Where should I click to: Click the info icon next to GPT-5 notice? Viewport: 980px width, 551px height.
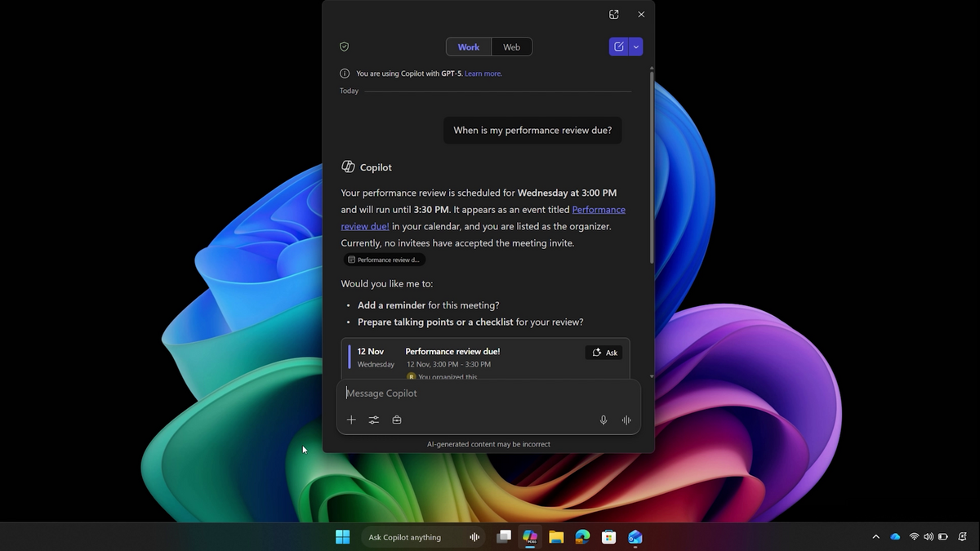344,73
